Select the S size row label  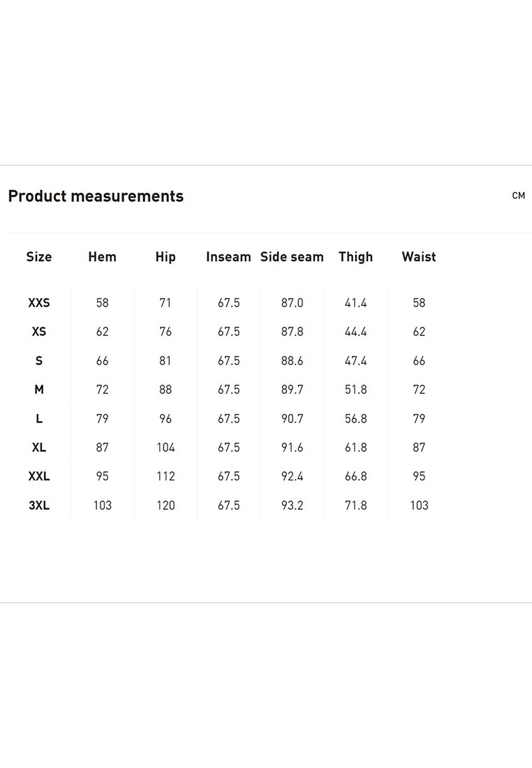(38, 361)
